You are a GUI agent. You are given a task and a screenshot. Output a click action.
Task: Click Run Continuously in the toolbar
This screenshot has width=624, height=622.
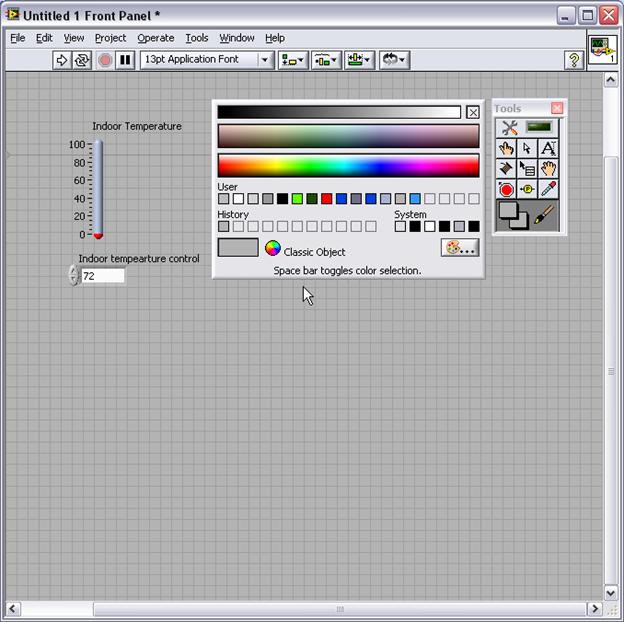81,60
